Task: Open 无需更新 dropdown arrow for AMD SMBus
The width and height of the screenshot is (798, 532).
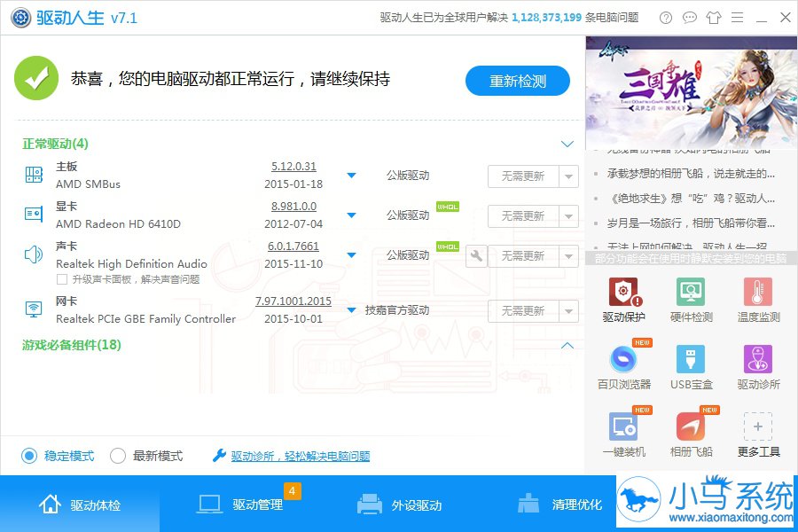Action: (x=568, y=176)
